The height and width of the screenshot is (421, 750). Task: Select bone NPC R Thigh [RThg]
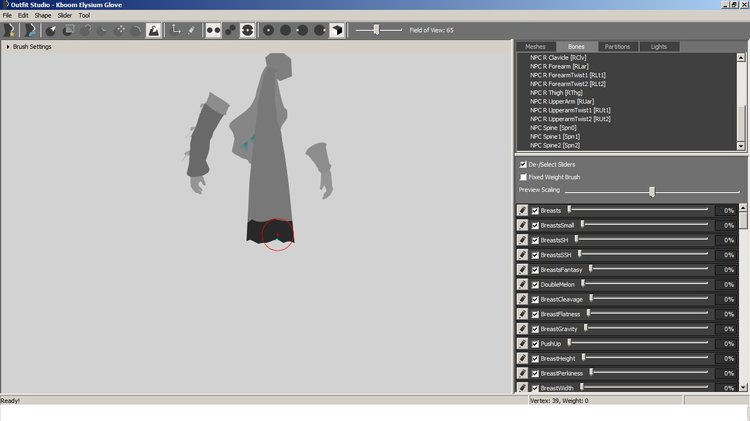(x=556, y=92)
